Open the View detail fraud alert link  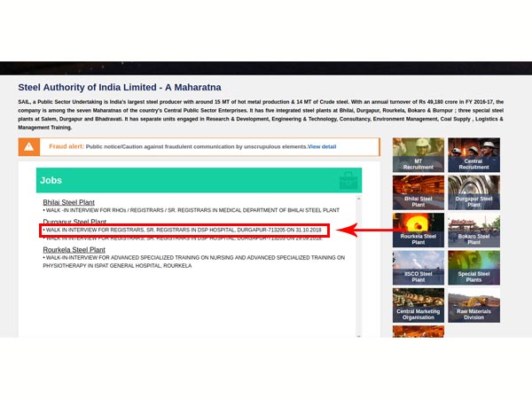pos(322,146)
